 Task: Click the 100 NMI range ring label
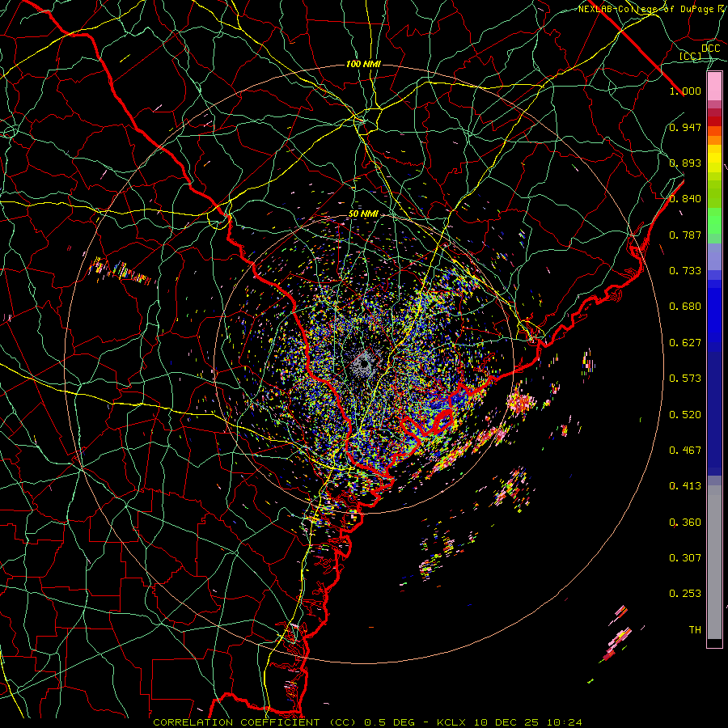click(363, 64)
